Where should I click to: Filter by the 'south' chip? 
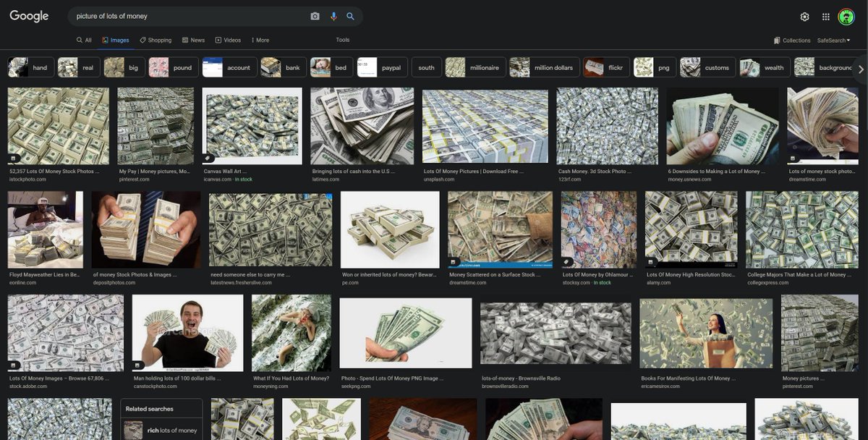[x=426, y=67]
